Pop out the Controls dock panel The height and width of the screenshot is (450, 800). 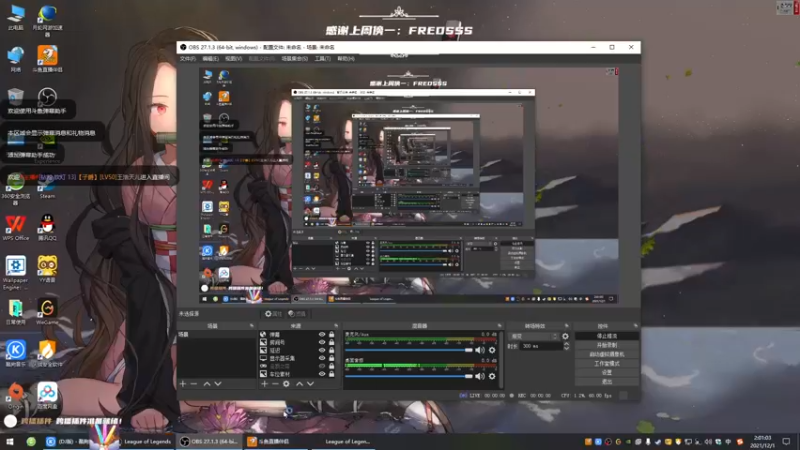pyautogui.click(x=635, y=326)
